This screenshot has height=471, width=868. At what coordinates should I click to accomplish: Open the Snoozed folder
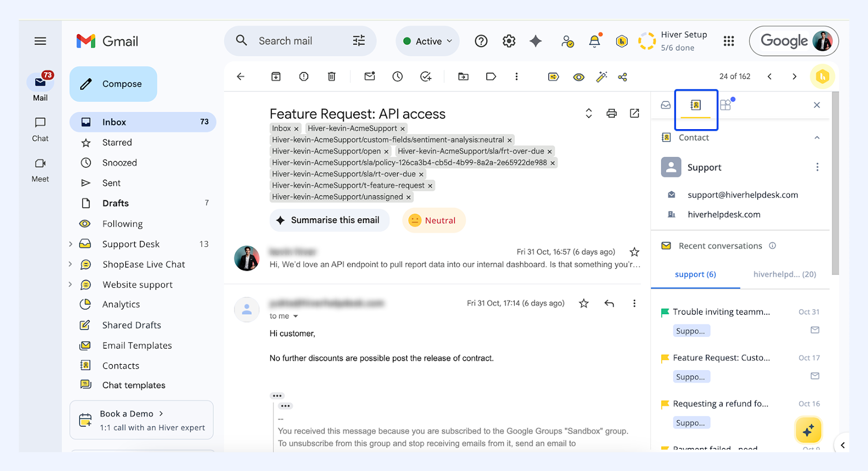tap(143, 163)
